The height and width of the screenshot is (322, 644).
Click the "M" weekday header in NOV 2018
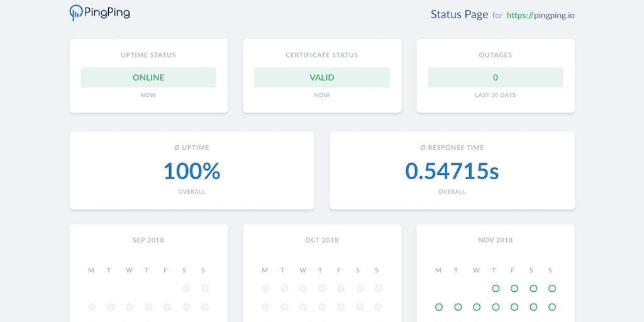pyautogui.click(x=438, y=270)
